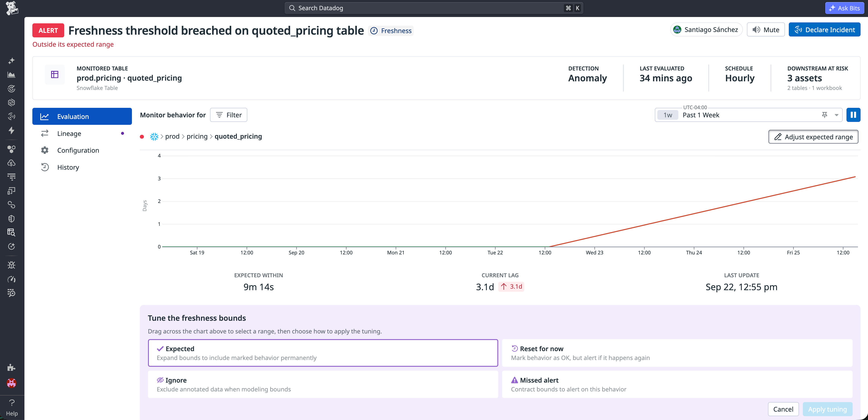Open the hexagon cluster infrastructure sidebar icon
This screenshot has height=420, width=868.
pyautogui.click(x=12, y=149)
